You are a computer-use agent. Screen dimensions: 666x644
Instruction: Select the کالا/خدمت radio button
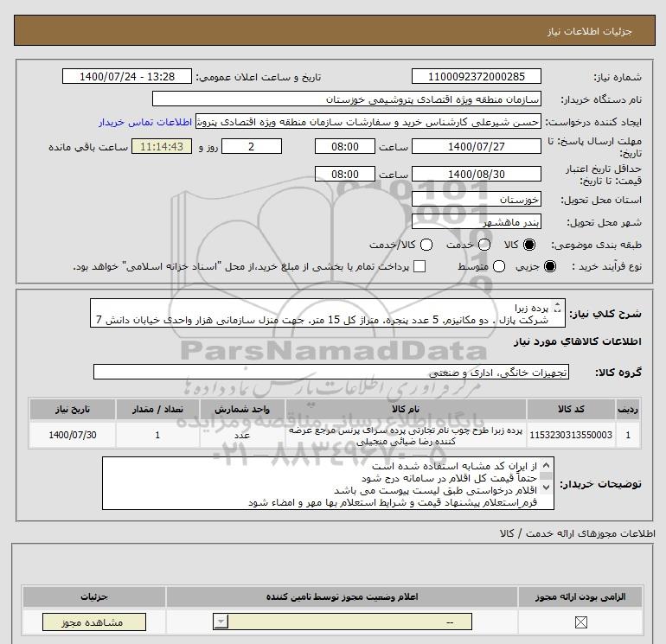tap(426, 245)
